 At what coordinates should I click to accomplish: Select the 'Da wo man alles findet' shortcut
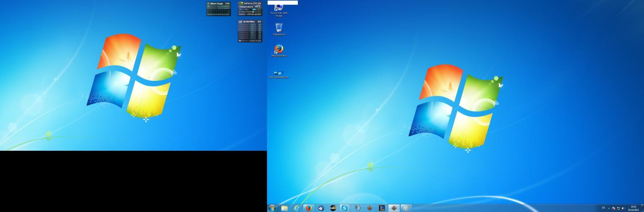pyautogui.click(x=279, y=11)
